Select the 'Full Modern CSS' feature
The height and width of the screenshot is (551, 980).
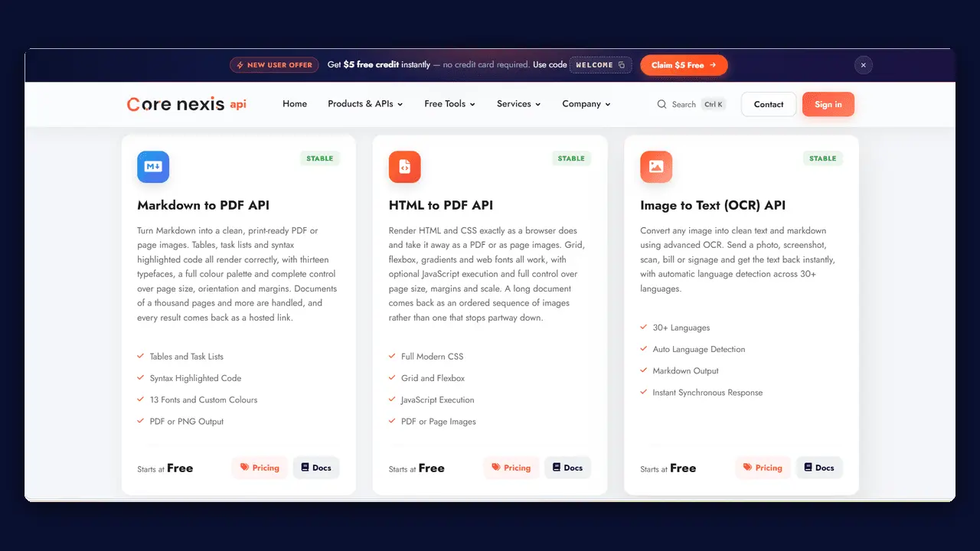tap(426, 357)
